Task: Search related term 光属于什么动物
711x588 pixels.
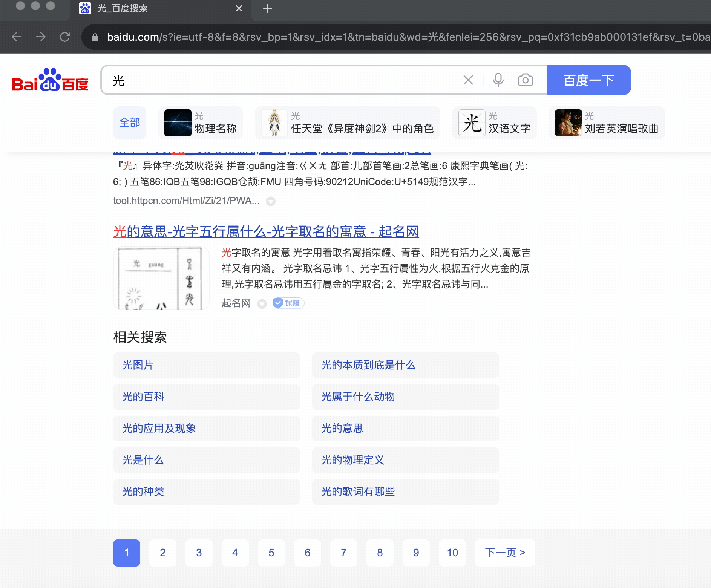Action: [x=406, y=397]
